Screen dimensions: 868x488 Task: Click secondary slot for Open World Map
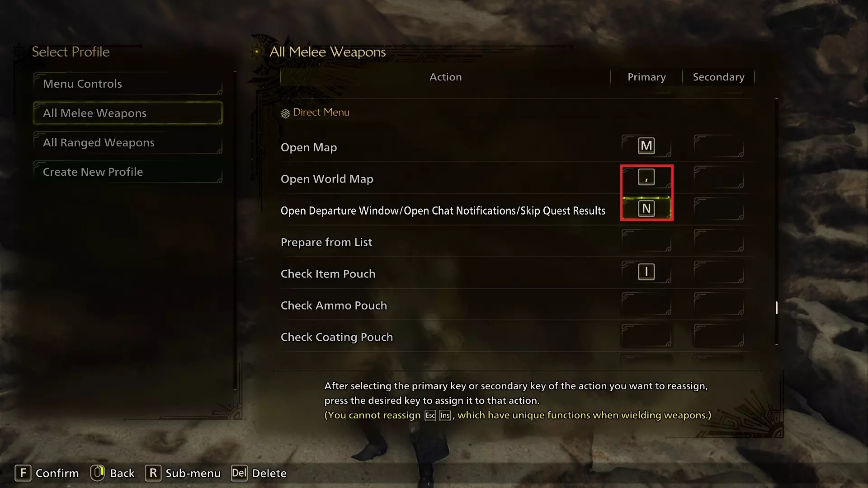(718, 178)
